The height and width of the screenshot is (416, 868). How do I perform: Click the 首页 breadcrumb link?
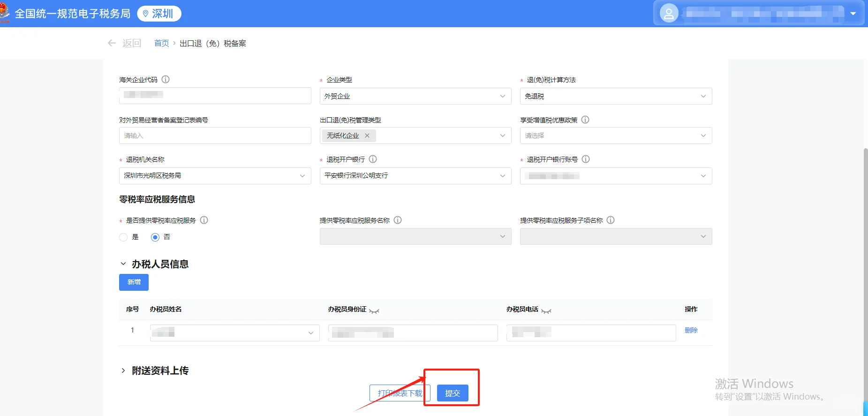click(x=161, y=43)
